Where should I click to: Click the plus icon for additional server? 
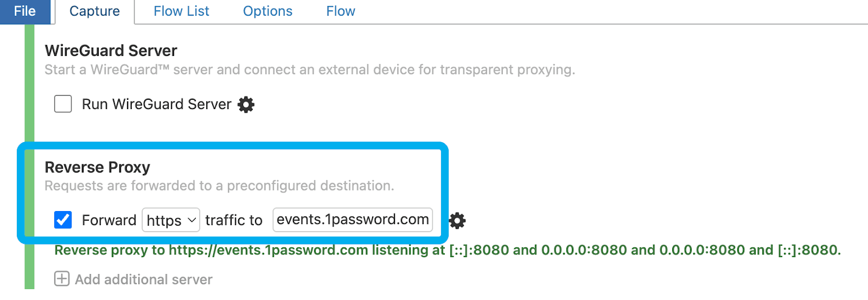point(62,279)
